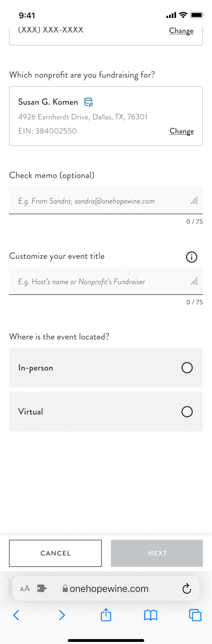Image resolution: width=212 pixels, height=644 pixels.
Task: Open the Safari tabs overview icon
Action: click(x=195, y=615)
